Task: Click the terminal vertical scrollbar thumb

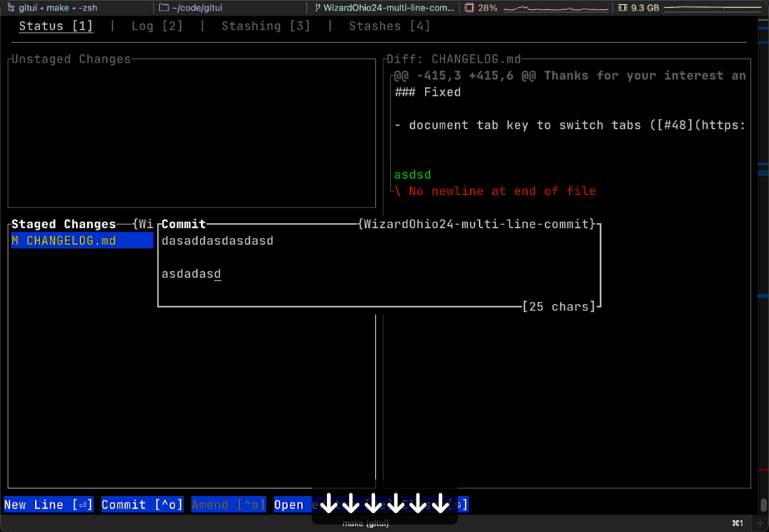Action: point(763,505)
